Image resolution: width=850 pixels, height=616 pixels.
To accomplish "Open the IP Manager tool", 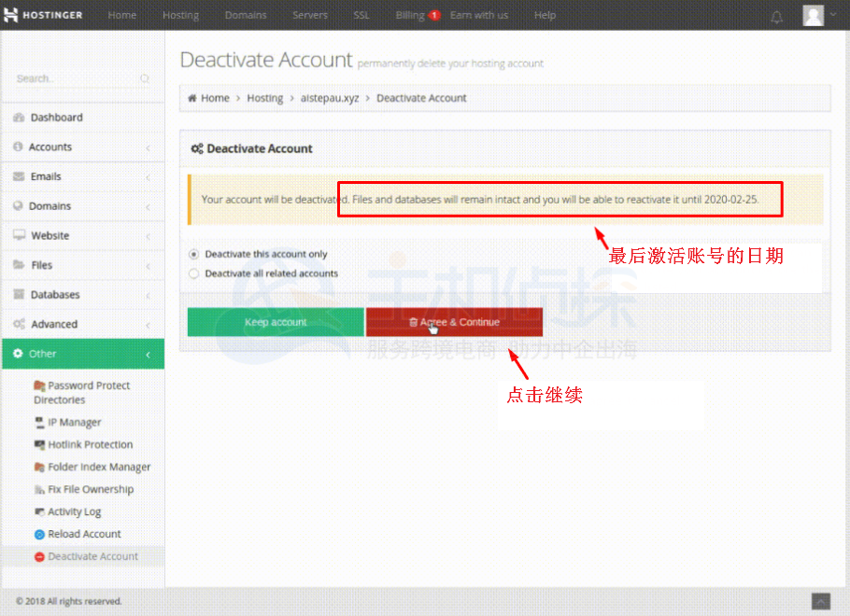I will click(x=75, y=422).
